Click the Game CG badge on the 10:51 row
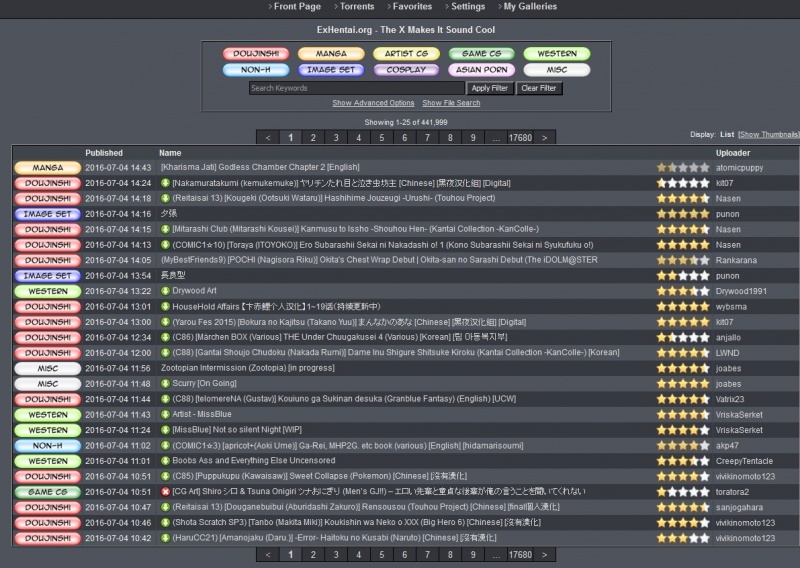 [x=47, y=492]
